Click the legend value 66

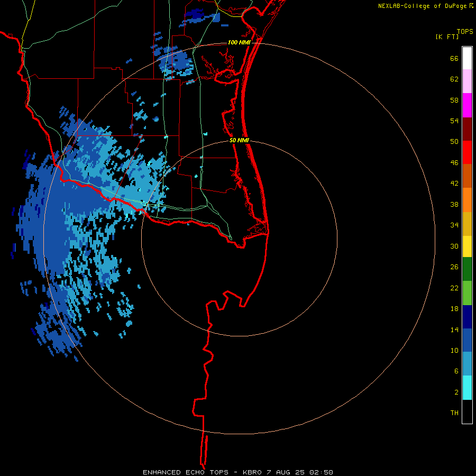(x=454, y=58)
